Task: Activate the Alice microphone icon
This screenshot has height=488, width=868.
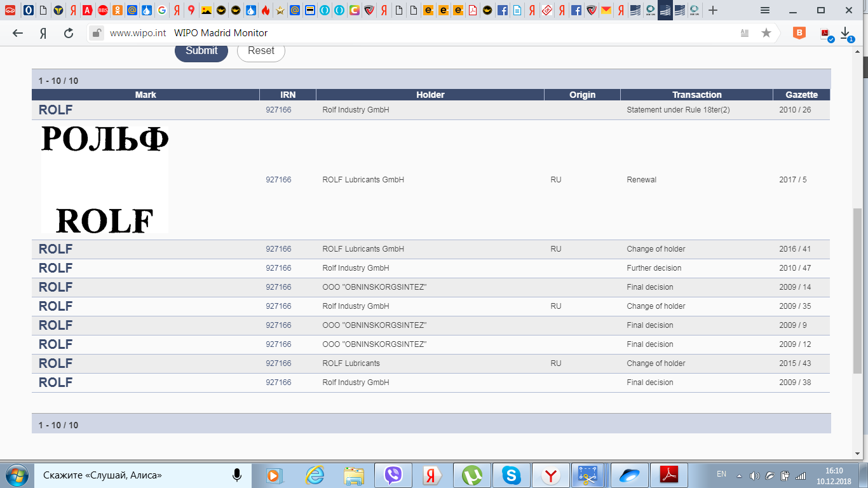Action: 237,475
